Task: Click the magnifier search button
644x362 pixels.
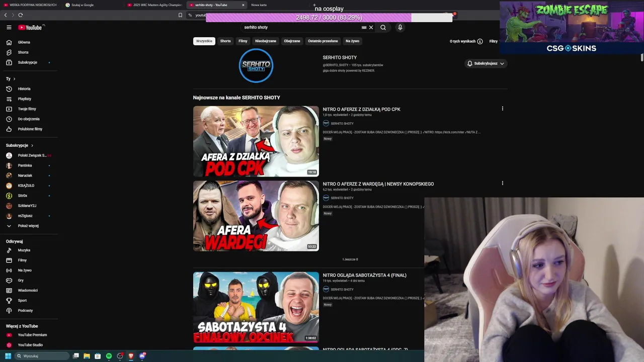Action: click(x=383, y=28)
